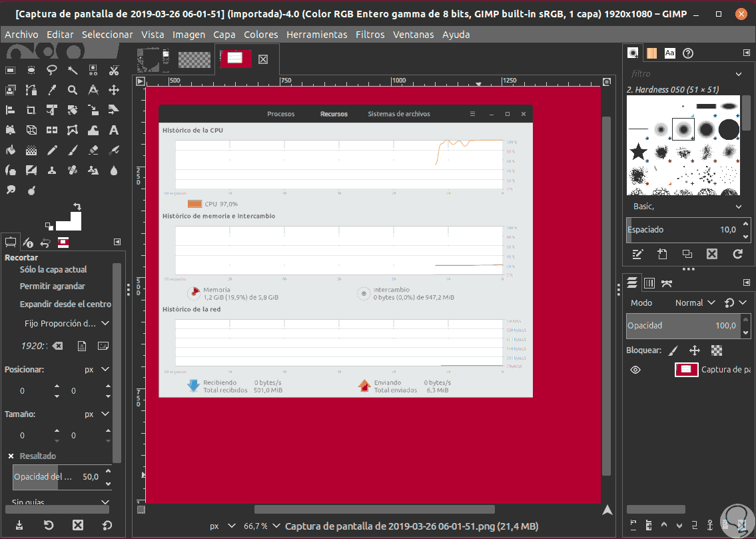The height and width of the screenshot is (539, 756).
Task: Select the Pencil tool
Action: tap(51, 151)
